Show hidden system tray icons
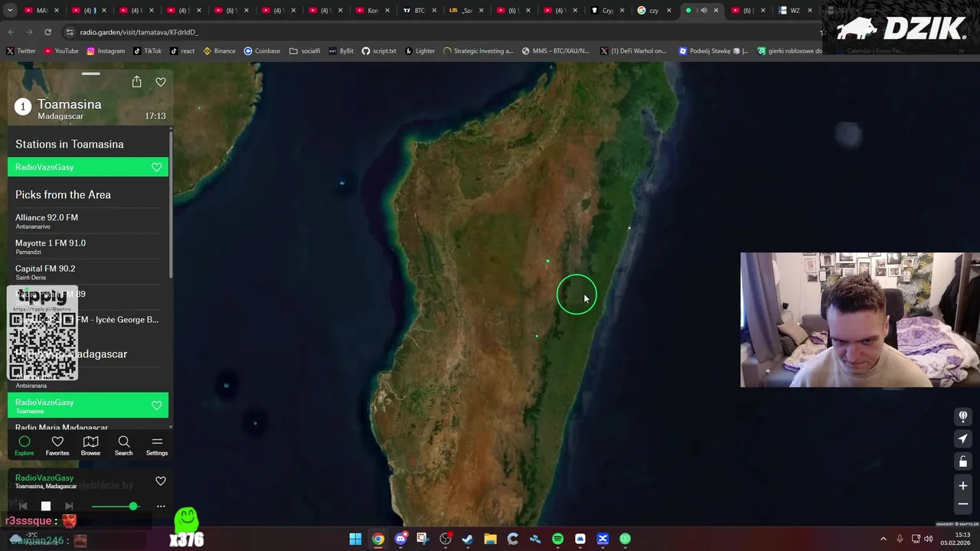Image resolution: width=980 pixels, height=551 pixels. [883, 539]
